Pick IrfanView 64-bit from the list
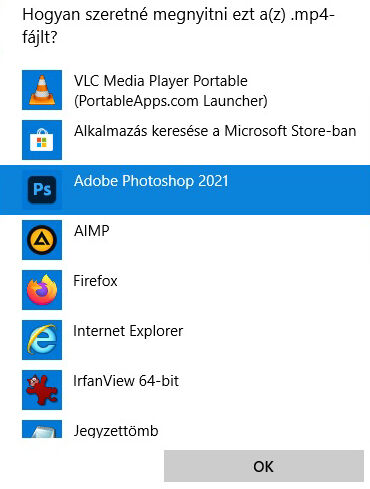 (185, 390)
